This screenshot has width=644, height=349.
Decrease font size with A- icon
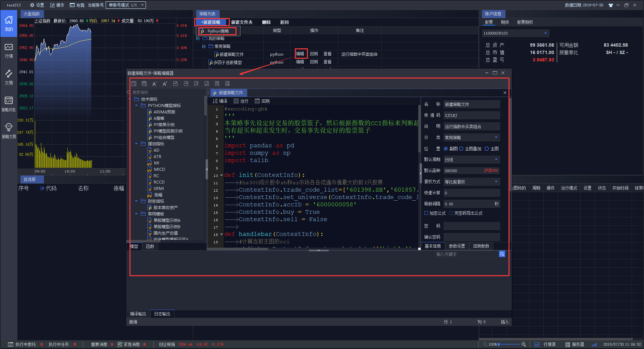click(154, 84)
